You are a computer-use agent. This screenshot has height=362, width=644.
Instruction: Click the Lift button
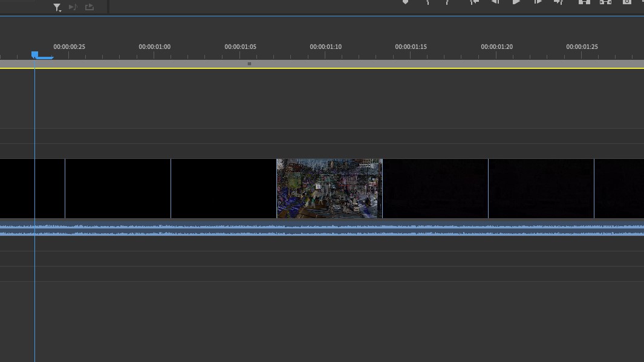click(x=585, y=2)
